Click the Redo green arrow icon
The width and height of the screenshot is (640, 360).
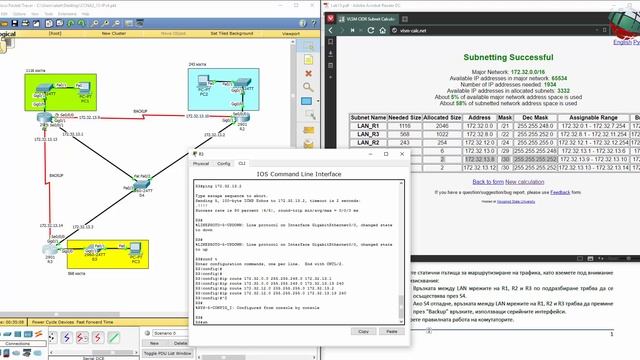[82, 23]
